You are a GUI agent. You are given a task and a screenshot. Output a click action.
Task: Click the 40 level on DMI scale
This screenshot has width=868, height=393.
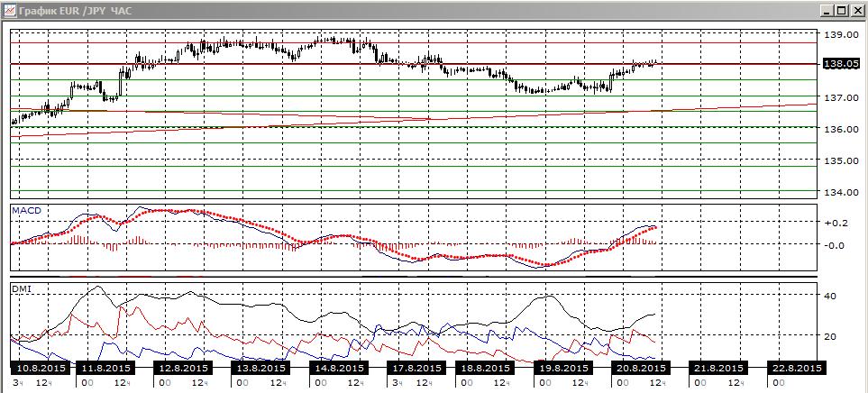(830, 296)
